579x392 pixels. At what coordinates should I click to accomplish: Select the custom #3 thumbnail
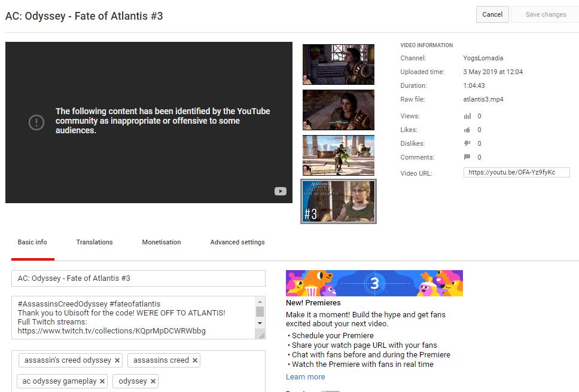tap(338, 201)
